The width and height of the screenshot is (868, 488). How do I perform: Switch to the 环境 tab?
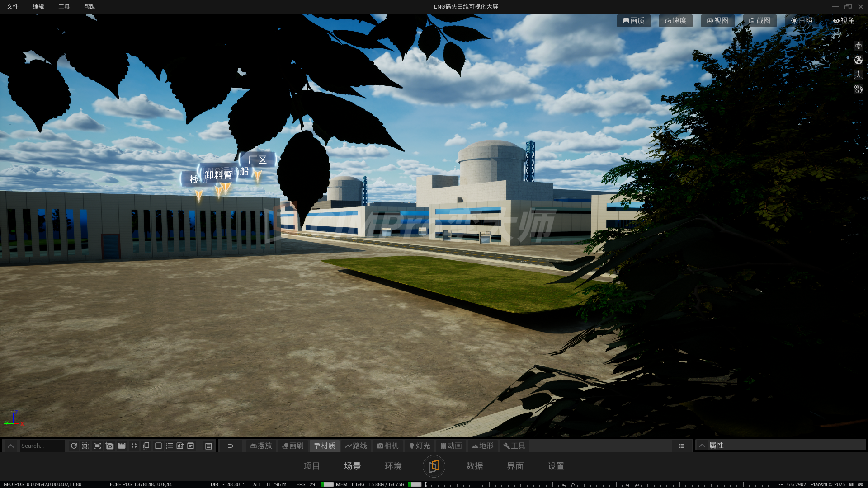click(x=393, y=466)
